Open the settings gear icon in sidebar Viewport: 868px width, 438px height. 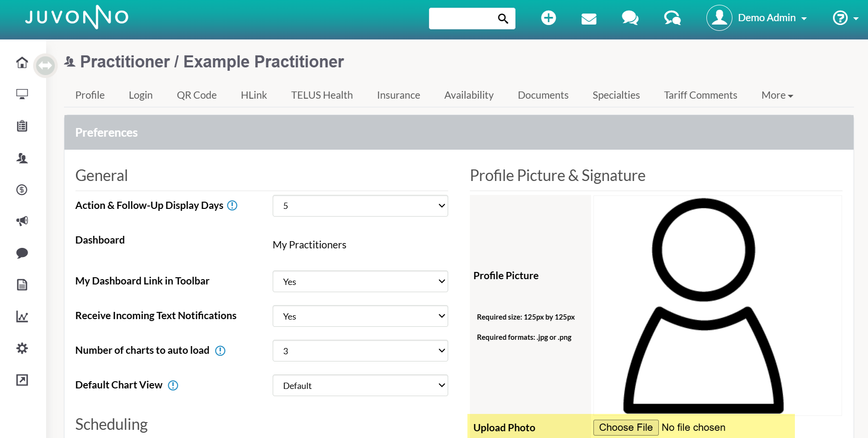pyautogui.click(x=22, y=348)
